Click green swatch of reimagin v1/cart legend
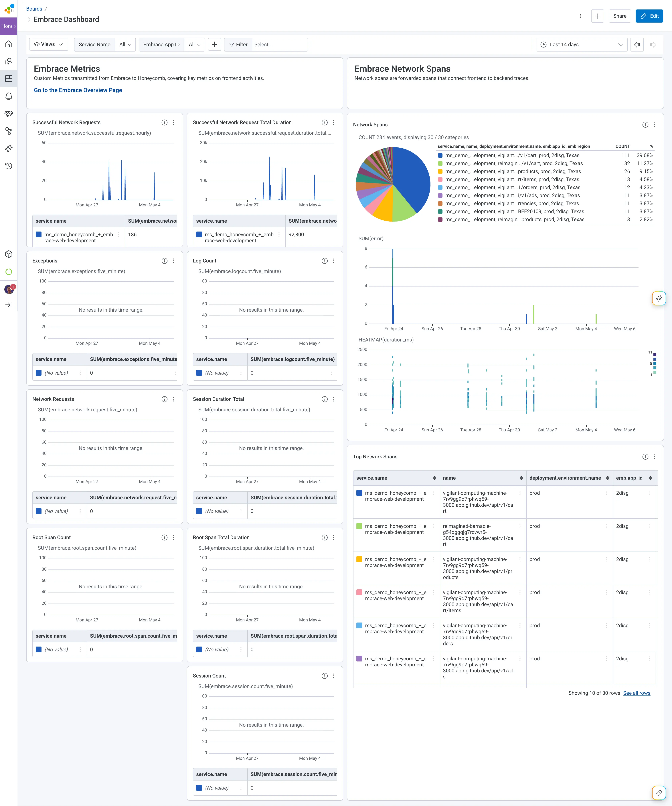The width and height of the screenshot is (672, 806). pos(440,163)
